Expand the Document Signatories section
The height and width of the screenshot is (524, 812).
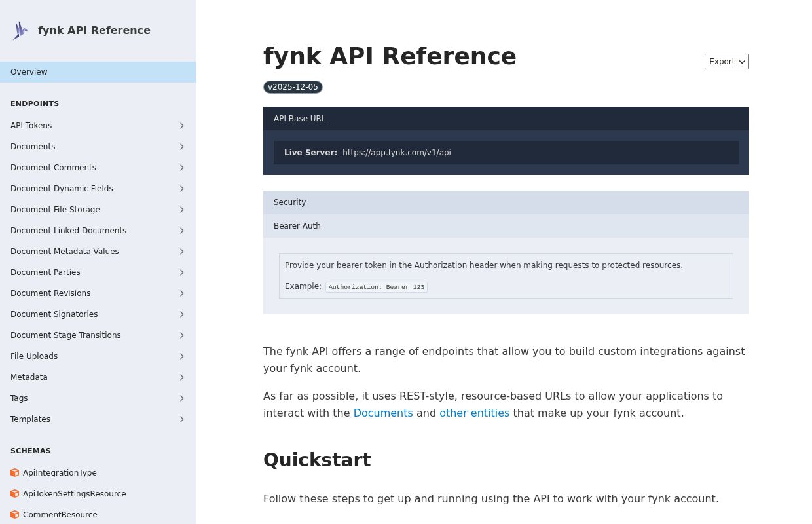tap(182, 314)
